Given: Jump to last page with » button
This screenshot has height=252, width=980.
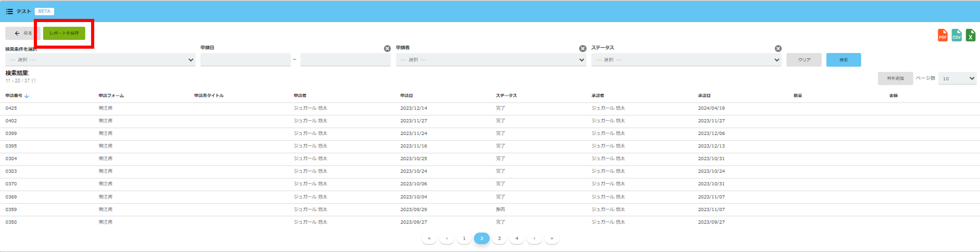Looking at the screenshot, I should (552, 238).
